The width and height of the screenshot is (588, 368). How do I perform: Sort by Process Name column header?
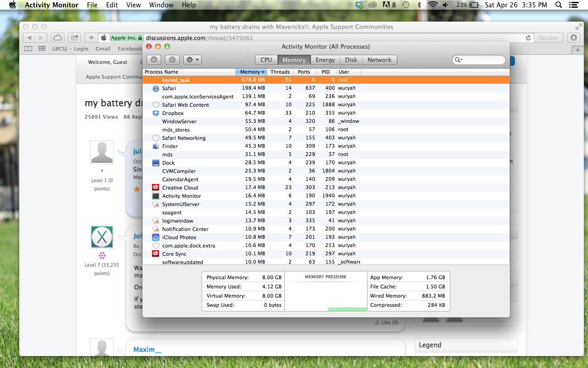point(189,72)
